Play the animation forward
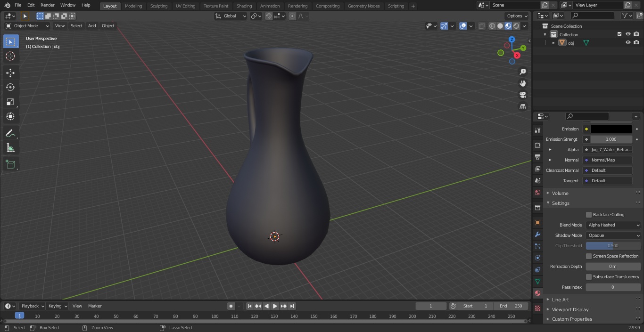Viewport: 644px width, 332px height. point(275,306)
